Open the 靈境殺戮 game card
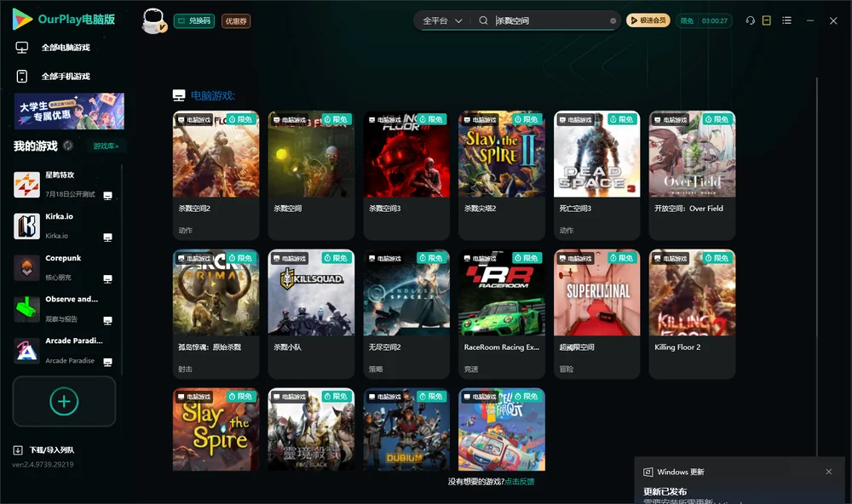The image size is (852, 504). point(311,429)
